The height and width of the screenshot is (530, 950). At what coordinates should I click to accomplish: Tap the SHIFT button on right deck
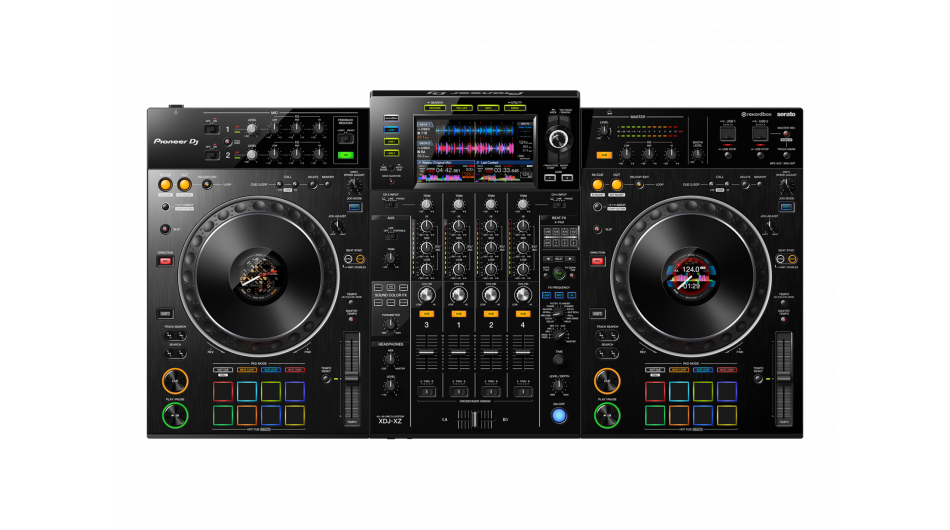click(597, 314)
